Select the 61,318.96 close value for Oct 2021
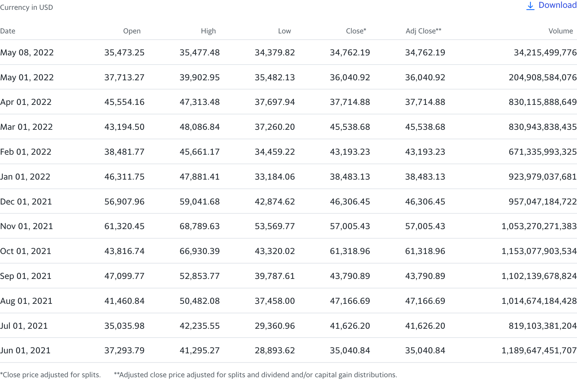This screenshot has height=392, width=577. [350, 251]
